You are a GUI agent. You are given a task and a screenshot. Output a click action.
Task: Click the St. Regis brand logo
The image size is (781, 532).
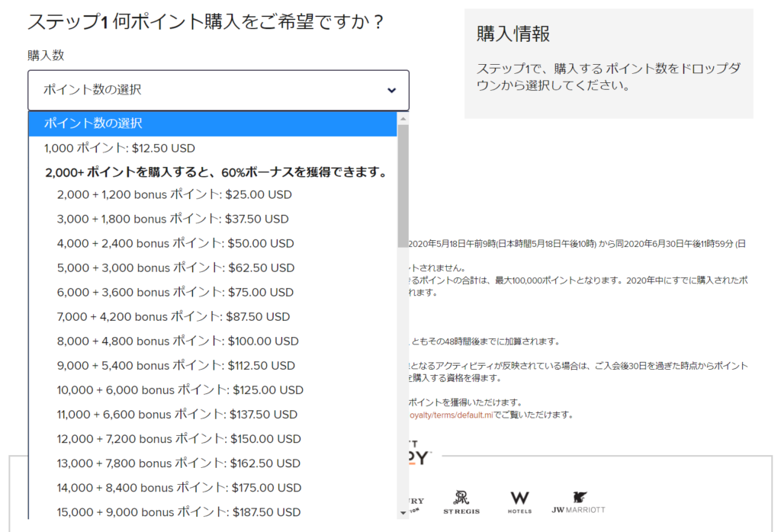pos(461,502)
